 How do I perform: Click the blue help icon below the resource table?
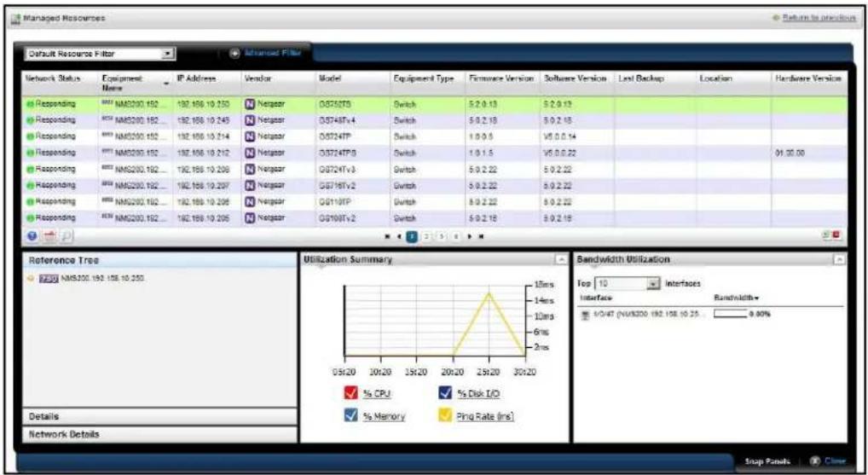32,236
